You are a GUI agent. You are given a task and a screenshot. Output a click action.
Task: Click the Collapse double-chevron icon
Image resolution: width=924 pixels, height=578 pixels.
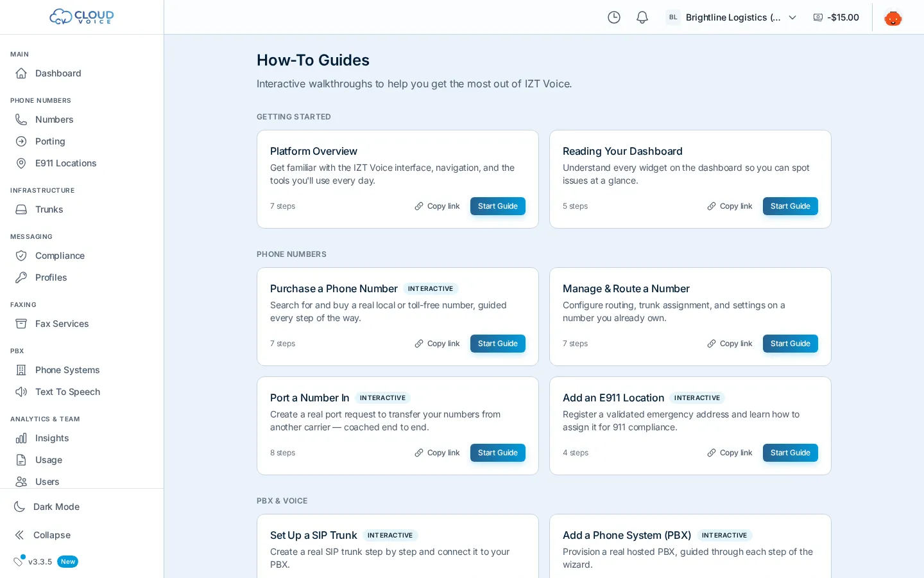coord(19,535)
